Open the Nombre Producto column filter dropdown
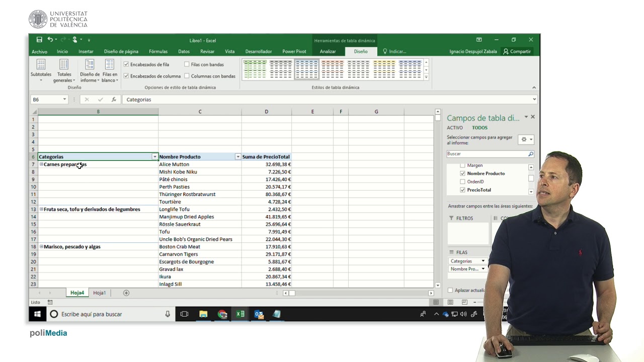Screen dimensions: 644x362 238,157
